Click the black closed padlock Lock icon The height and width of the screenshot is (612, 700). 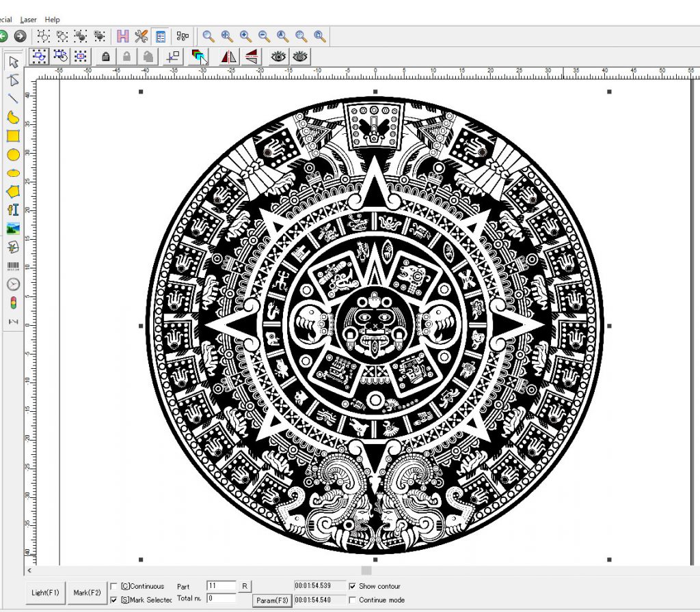106,57
